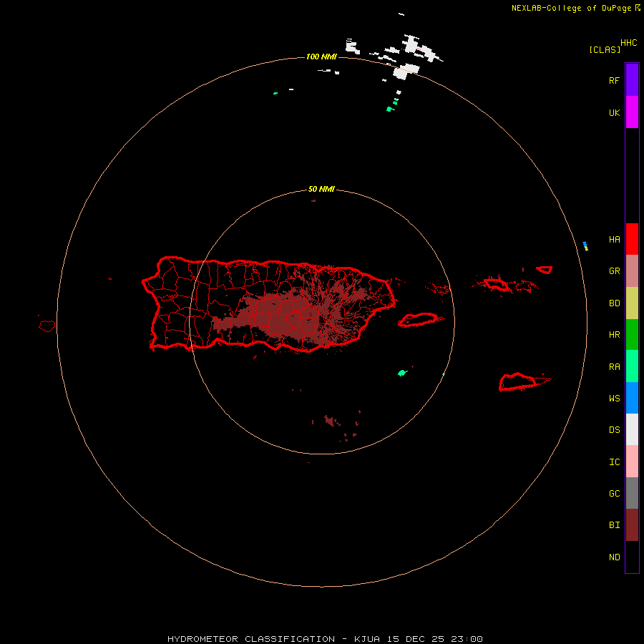Click the NEXLAB-College of DuPage credit text
The image size is (644, 644).
tap(572, 8)
